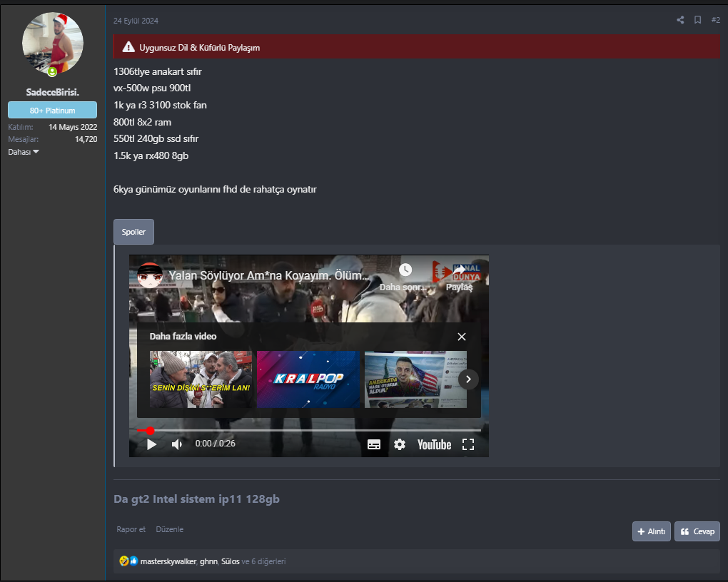This screenshot has width=728, height=582.
Task: Open the video channel avatar
Action: [150, 275]
